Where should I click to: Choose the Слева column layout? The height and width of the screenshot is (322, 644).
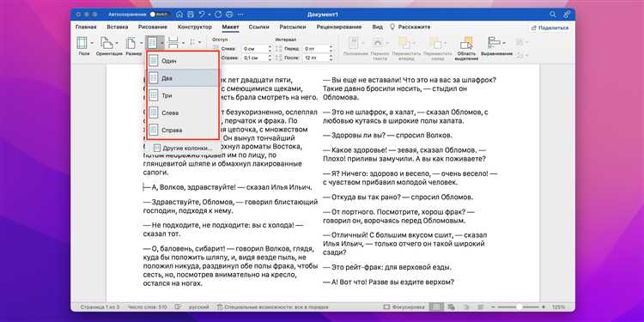click(183, 112)
